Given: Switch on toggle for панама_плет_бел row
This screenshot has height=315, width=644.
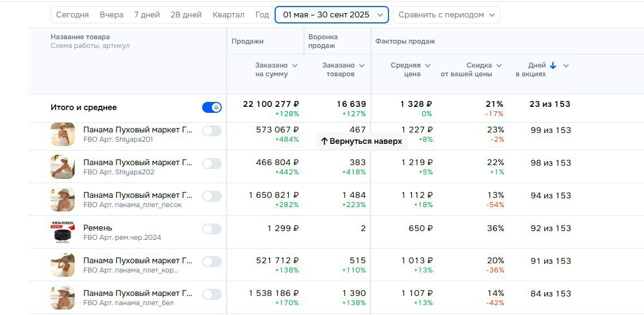Looking at the screenshot, I should (x=211, y=294).
